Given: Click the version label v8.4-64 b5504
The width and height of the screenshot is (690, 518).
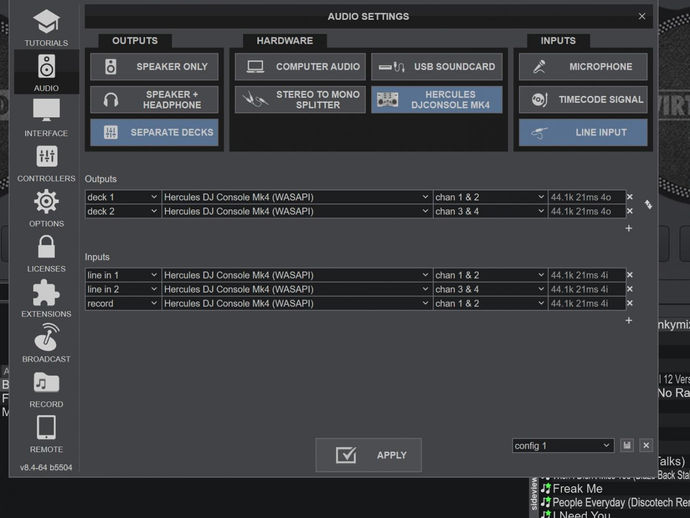Looking at the screenshot, I should (x=46, y=467).
